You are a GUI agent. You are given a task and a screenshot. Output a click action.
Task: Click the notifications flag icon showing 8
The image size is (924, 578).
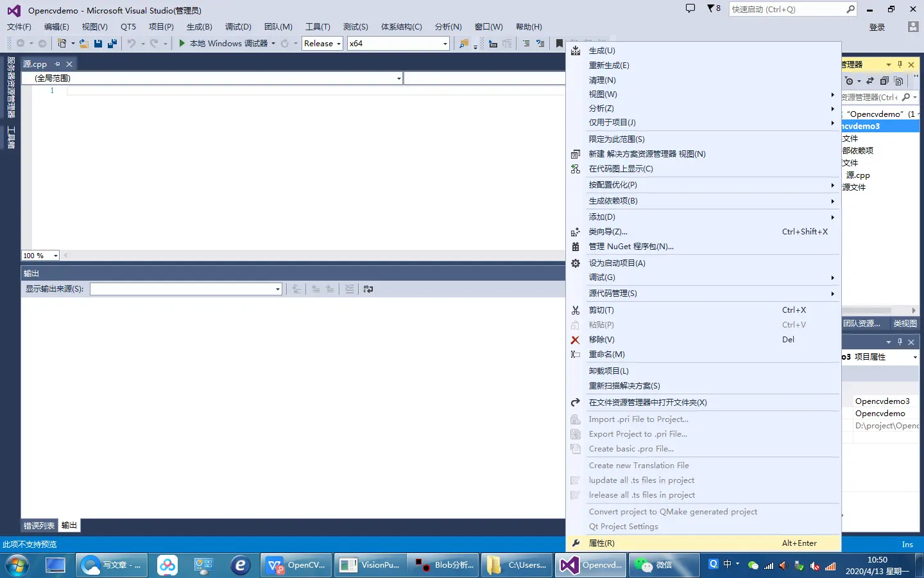click(x=714, y=9)
